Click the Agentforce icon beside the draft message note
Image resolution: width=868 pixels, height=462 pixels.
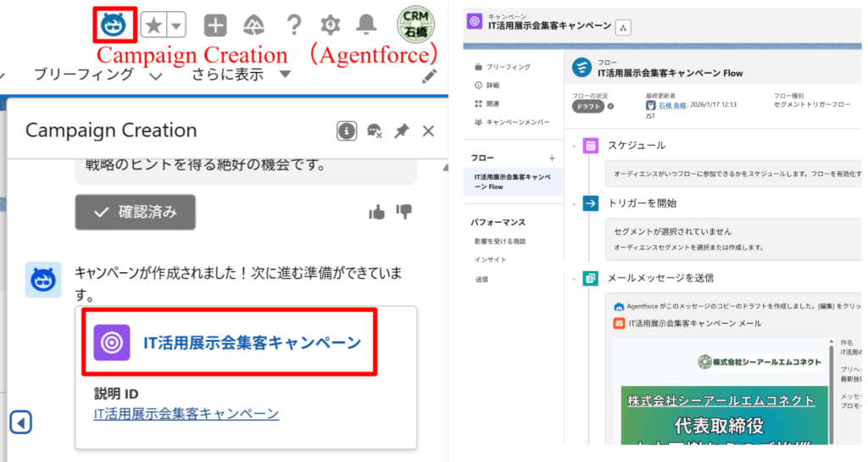(x=619, y=307)
